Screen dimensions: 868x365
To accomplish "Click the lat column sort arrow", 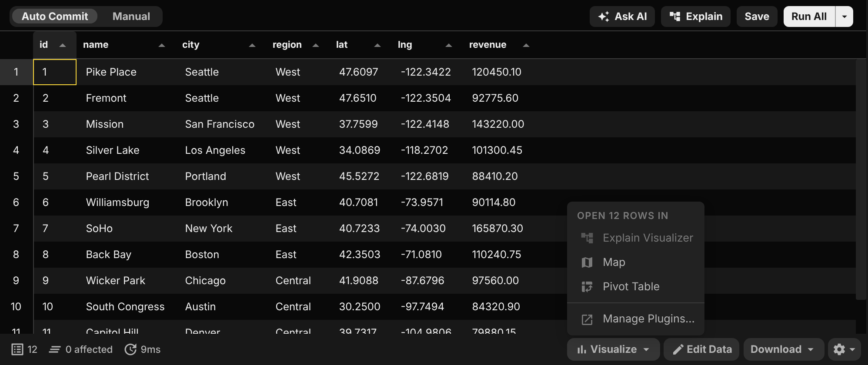I will click(x=377, y=45).
